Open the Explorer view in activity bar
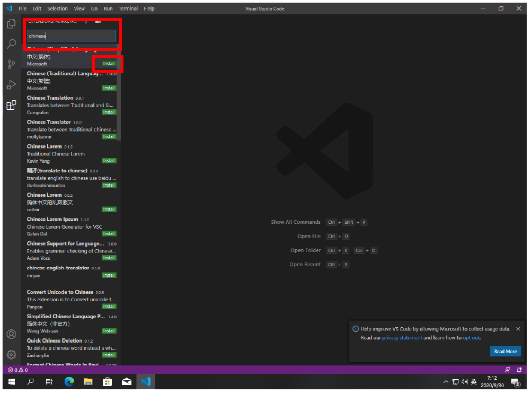Viewport: 532px width, 393px height. 11,24
